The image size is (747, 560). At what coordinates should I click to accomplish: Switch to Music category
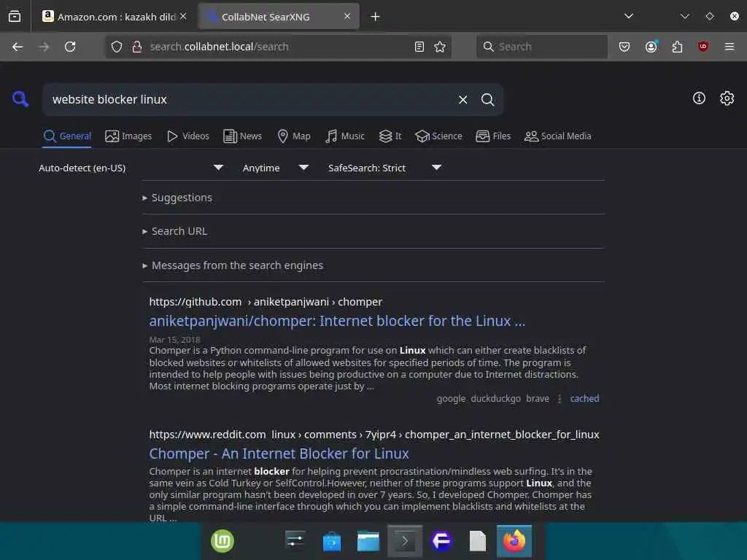[x=344, y=136]
